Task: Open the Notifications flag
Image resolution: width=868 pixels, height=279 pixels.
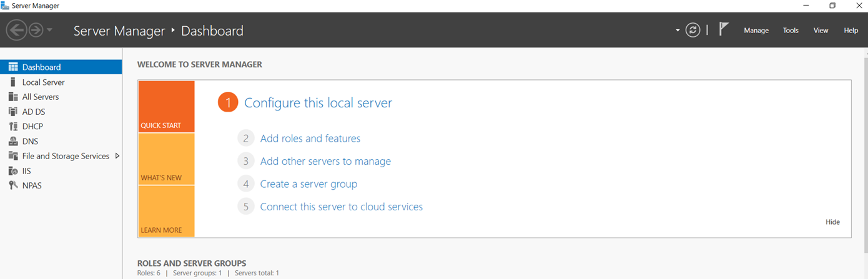Action: pyautogui.click(x=724, y=29)
